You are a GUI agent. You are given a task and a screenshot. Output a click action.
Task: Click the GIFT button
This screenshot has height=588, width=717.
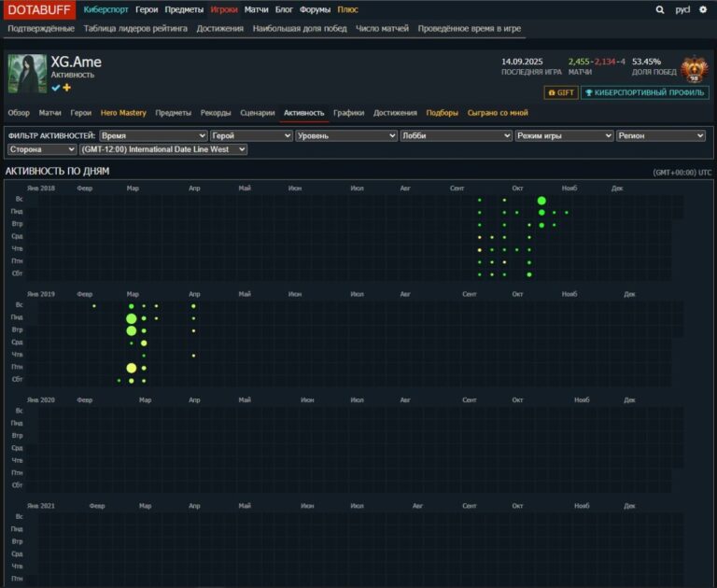click(x=560, y=92)
